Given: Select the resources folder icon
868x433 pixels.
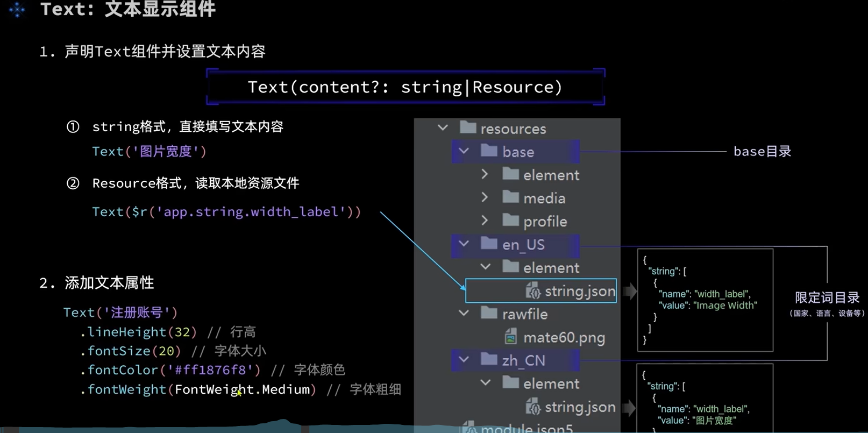Looking at the screenshot, I should (468, 127).
